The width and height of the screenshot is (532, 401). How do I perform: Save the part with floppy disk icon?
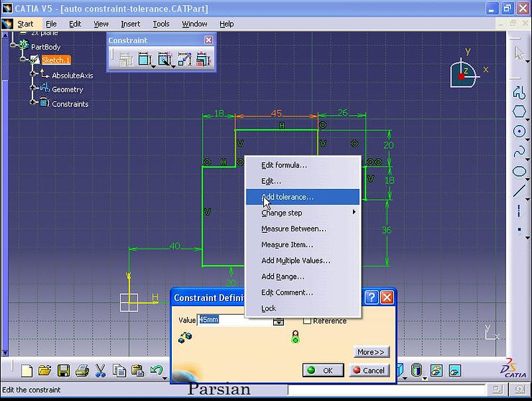point(63,371)
